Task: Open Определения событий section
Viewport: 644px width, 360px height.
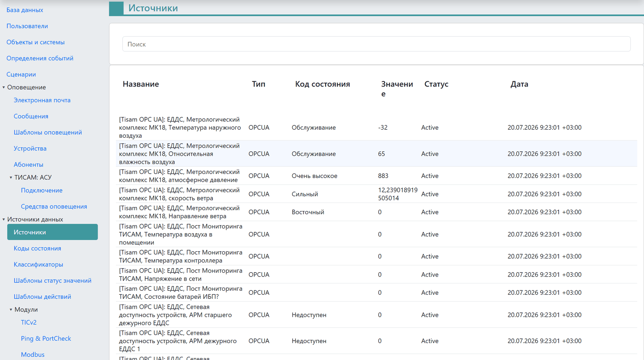Action: coord(40,58)
